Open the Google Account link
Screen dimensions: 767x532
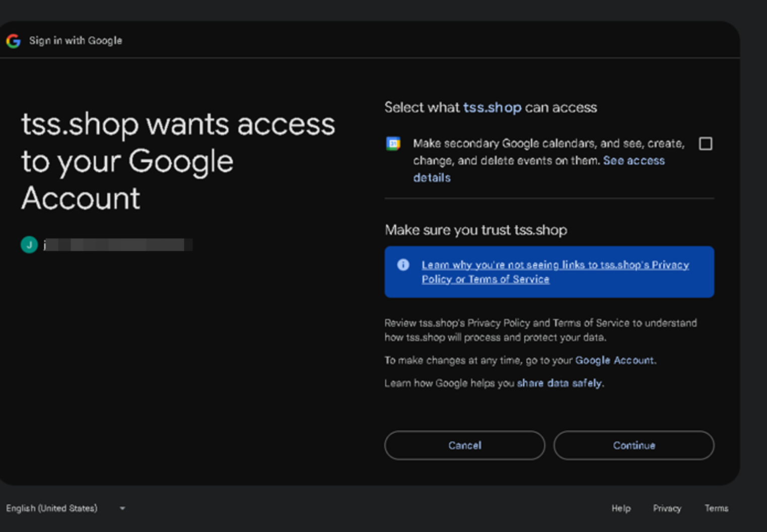coord(615,360)
